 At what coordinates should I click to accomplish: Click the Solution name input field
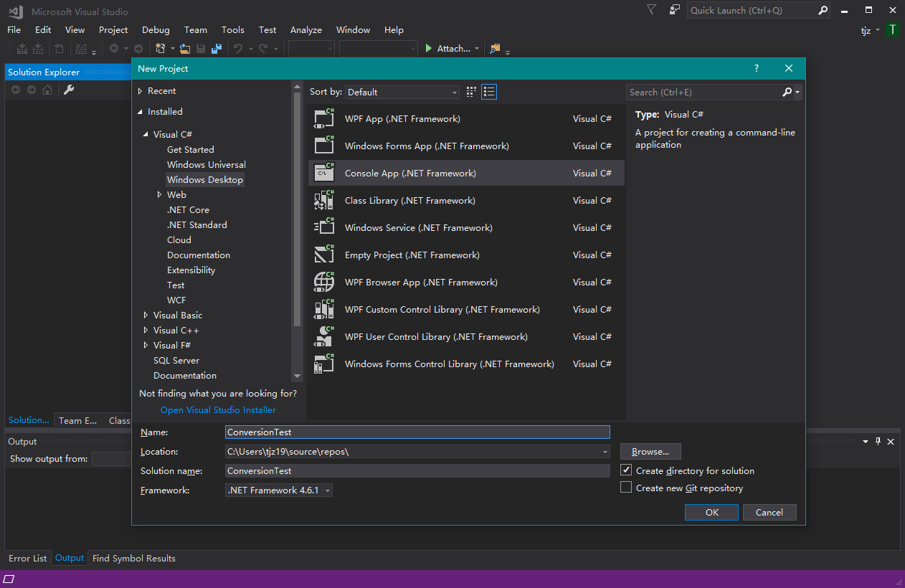417,471
